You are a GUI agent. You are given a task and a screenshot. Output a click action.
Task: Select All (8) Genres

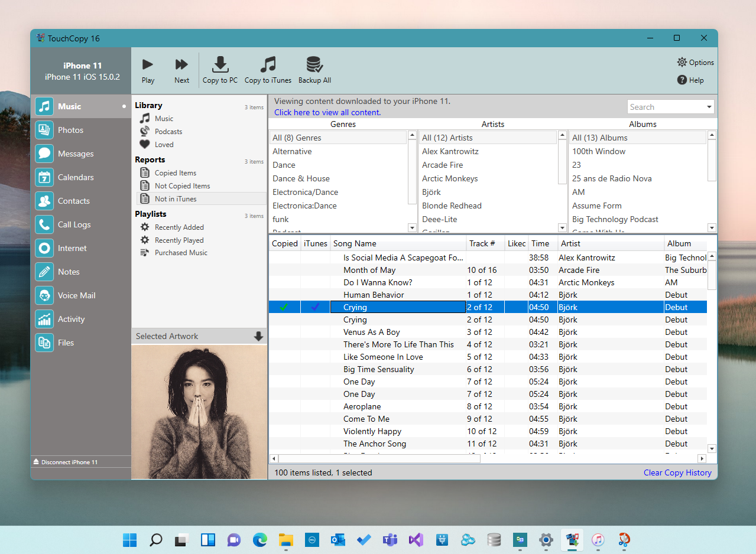(x=338, y=138)
